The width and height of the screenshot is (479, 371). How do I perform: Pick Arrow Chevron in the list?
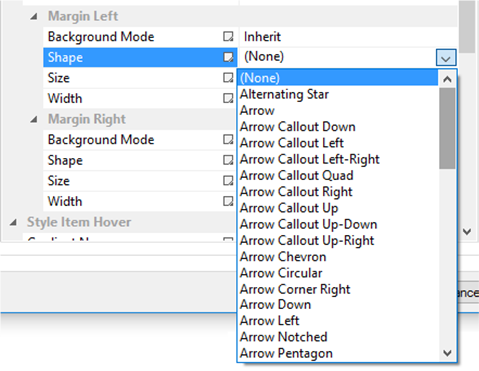[283, 257]
